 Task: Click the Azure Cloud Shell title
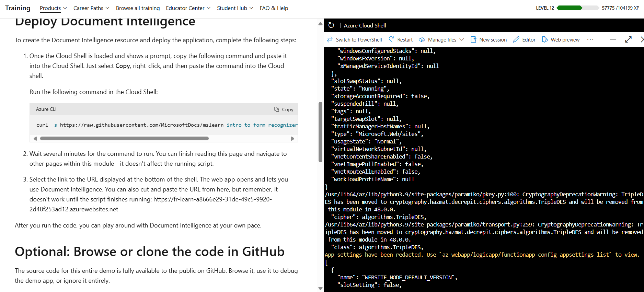pos(365,25)
